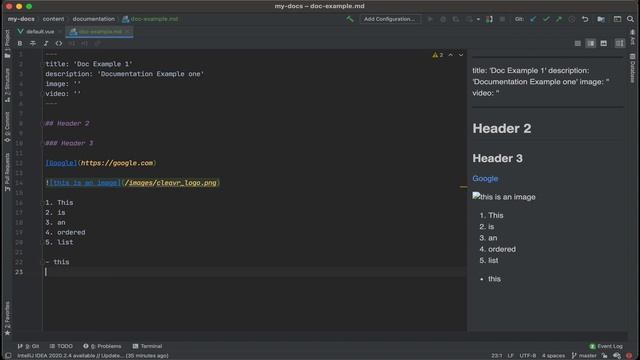Switch to preview-only view mode

[604, 43]
